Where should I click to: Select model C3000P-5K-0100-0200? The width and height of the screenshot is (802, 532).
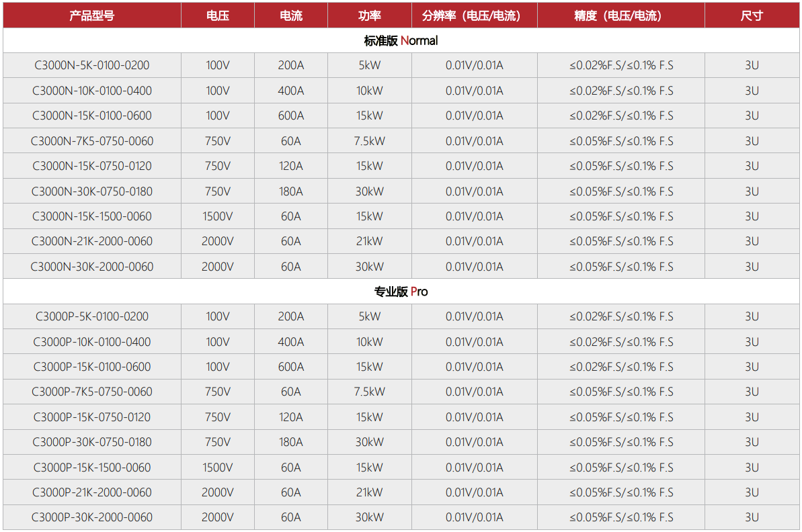point(92,316)
